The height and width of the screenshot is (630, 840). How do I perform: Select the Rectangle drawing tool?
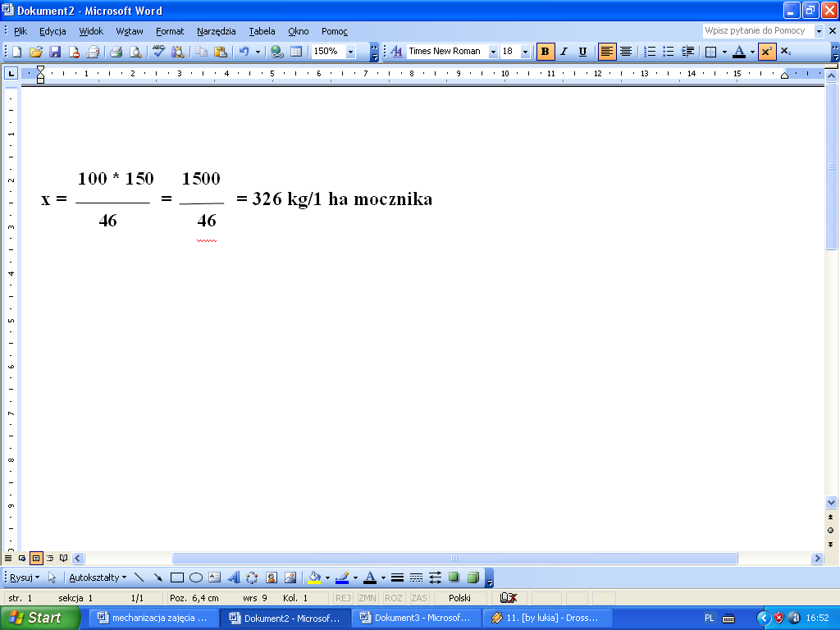tap(176, 577)
